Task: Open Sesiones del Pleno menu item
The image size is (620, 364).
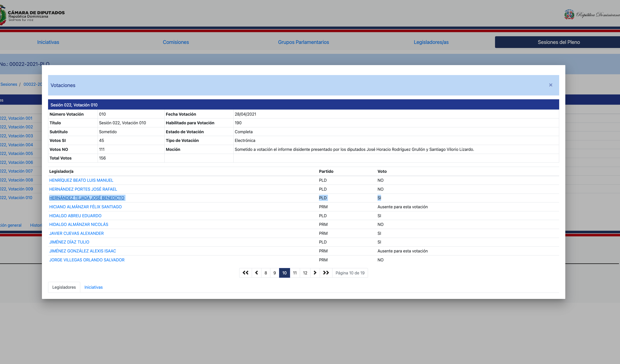Action: click(x=558, y=42)
